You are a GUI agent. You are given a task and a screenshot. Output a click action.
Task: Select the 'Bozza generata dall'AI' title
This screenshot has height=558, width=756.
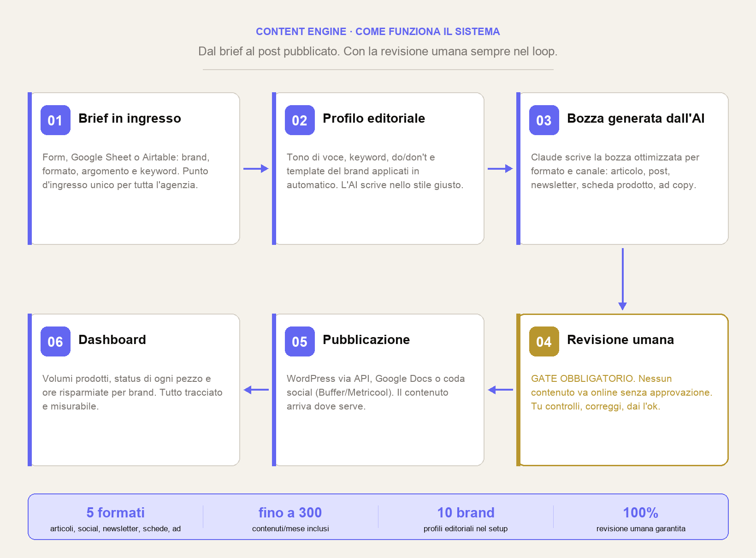pos(636,119)
